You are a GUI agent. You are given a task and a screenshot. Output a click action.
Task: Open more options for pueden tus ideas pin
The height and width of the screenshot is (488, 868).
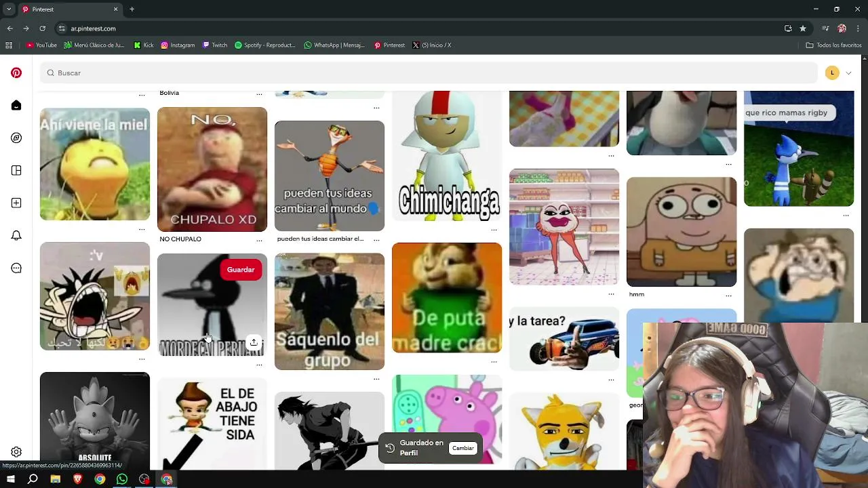pyautogui.click(x=376, y=240)
